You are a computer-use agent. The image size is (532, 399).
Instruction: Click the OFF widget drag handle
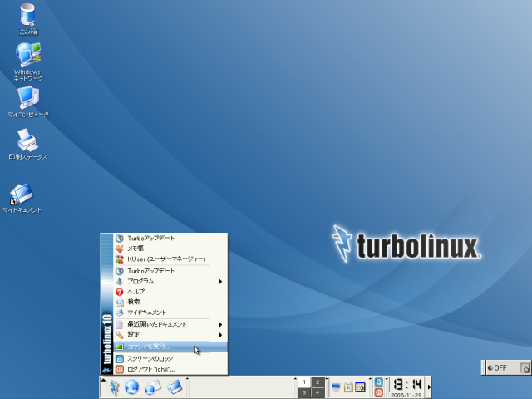(x=484, y=367)
